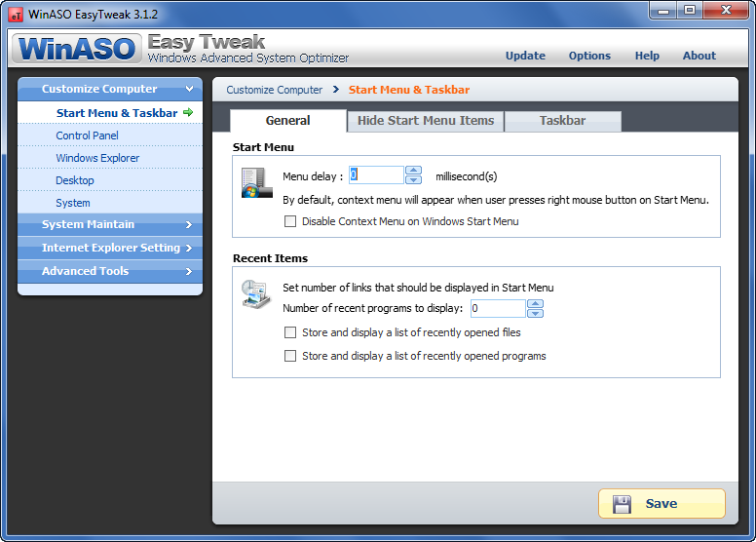Enable Disable Context Menu on Windows Start Menu
This screenshot has height=542, width=756.
click(x=290, y=221)
